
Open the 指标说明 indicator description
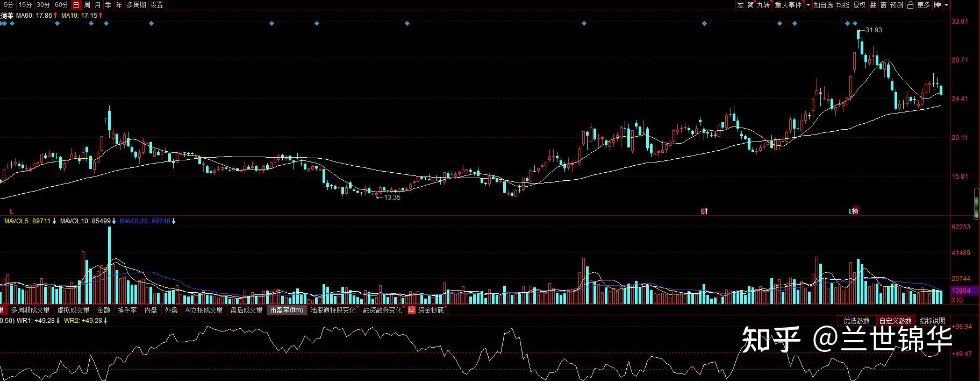coord(932,321)
